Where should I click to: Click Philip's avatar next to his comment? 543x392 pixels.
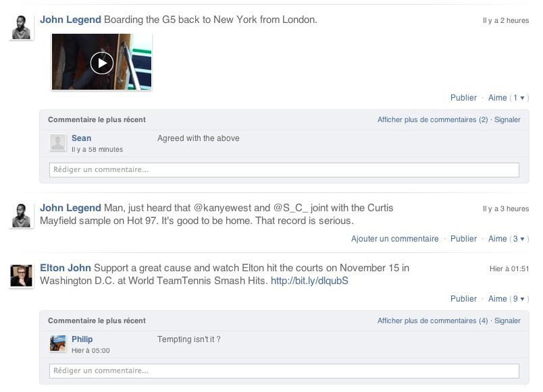58,343
